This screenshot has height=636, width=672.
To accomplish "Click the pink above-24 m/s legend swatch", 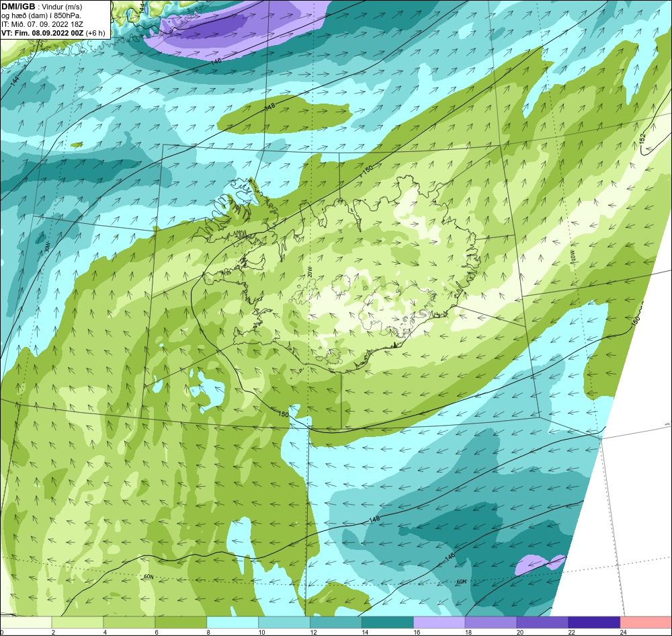I will (646, 622).
